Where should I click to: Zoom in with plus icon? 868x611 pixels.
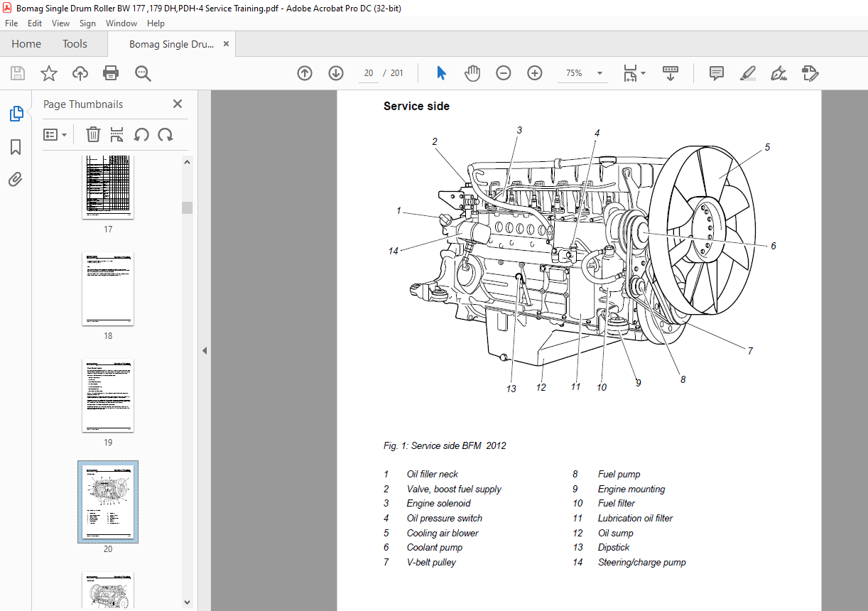(535, 73)
